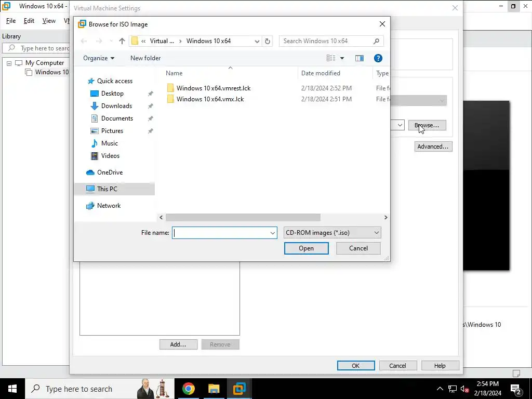Open the View menu in VMware

(49, 21)
